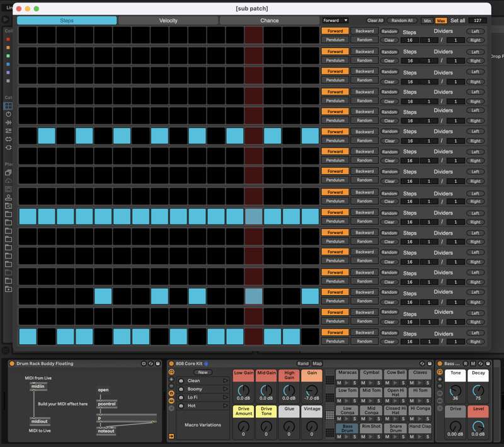
Task: Switch to the Chance tab
Action: [x=270, y=21]
